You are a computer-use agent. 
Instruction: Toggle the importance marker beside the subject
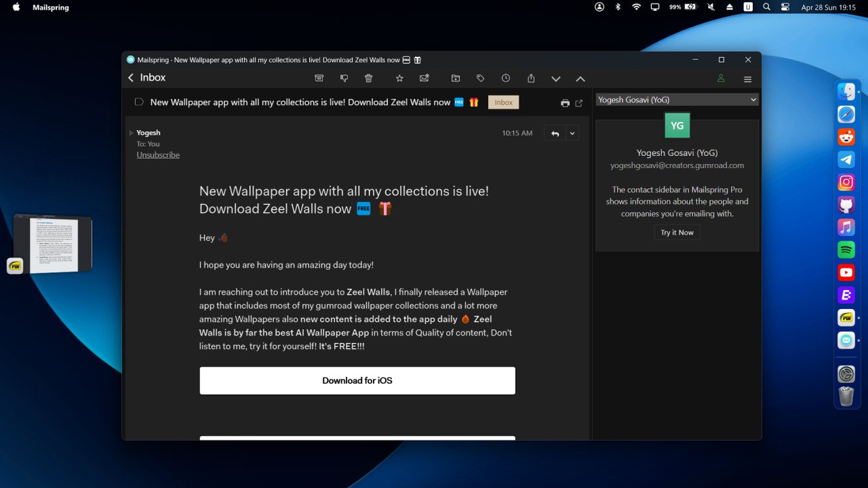pos(139,102)
